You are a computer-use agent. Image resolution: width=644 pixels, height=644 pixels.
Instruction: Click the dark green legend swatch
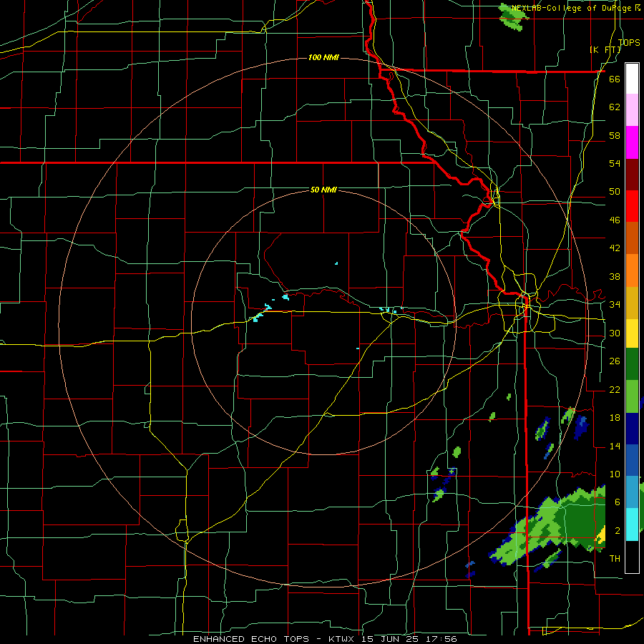[x=632, y=364]
